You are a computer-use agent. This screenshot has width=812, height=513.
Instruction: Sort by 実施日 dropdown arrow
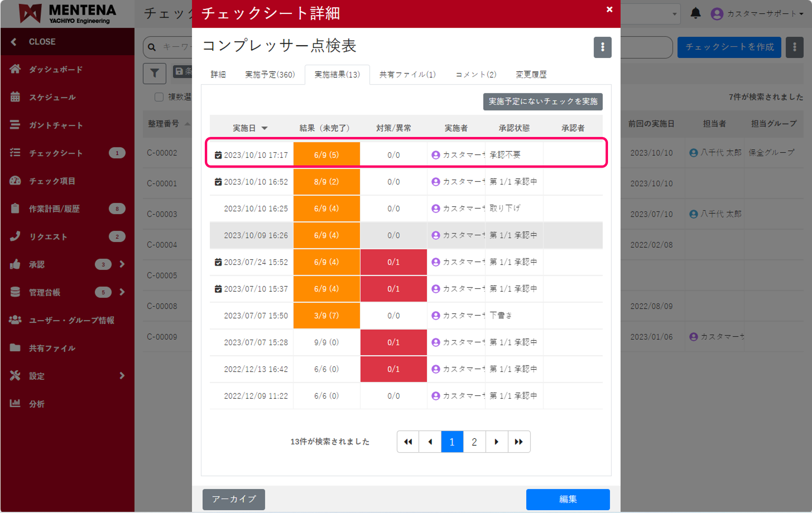click(x=265, y=128)
